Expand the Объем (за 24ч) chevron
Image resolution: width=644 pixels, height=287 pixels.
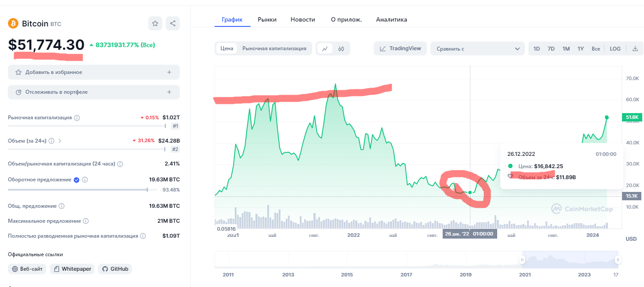[x=60, y=141]
